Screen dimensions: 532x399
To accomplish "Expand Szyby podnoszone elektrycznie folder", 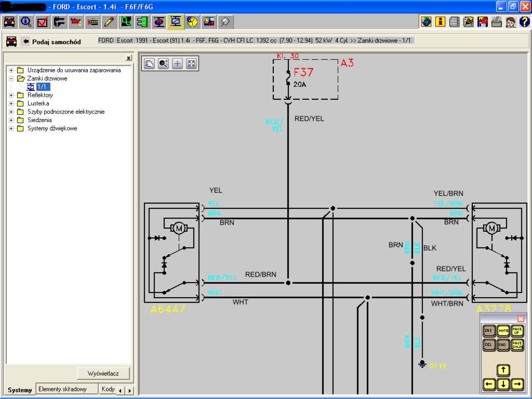I will [11, 112].
